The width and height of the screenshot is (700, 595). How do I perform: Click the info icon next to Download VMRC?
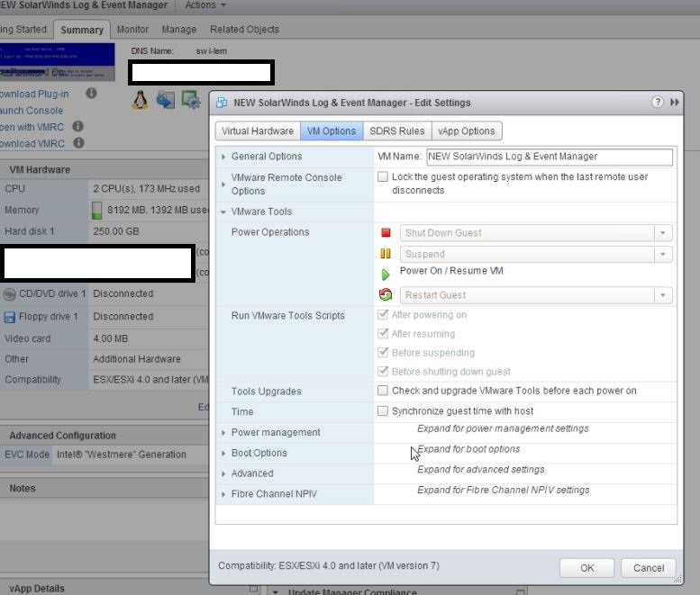[78, 143]
